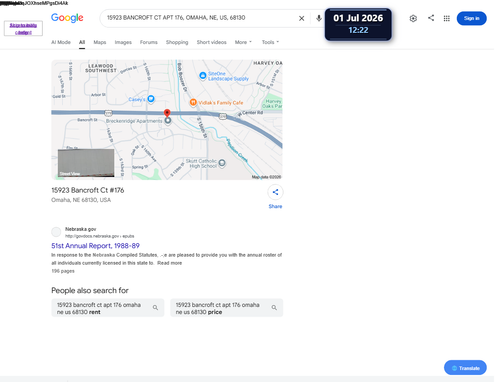
Task: Open the Shopping tab
Action: 177,42
